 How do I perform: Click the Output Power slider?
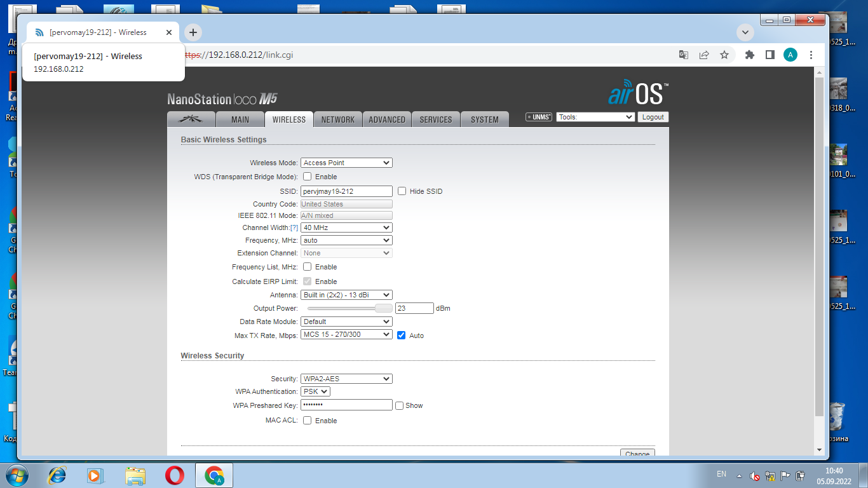(x=350, y=308)
